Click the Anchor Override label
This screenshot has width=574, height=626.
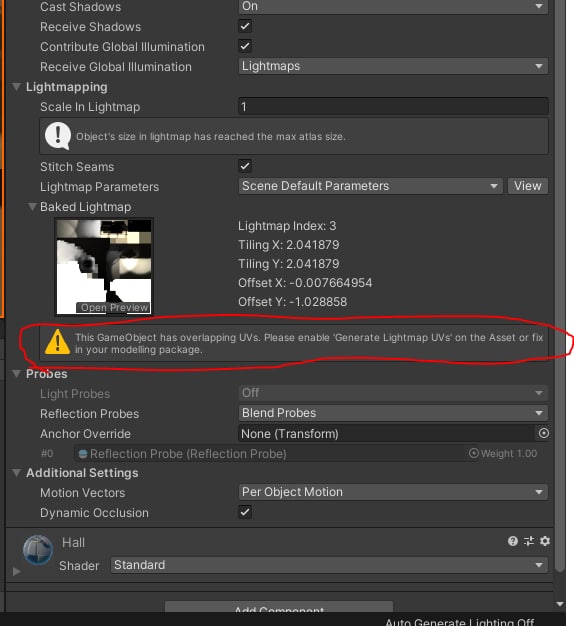pyautogui.click(x=85, y=434)
